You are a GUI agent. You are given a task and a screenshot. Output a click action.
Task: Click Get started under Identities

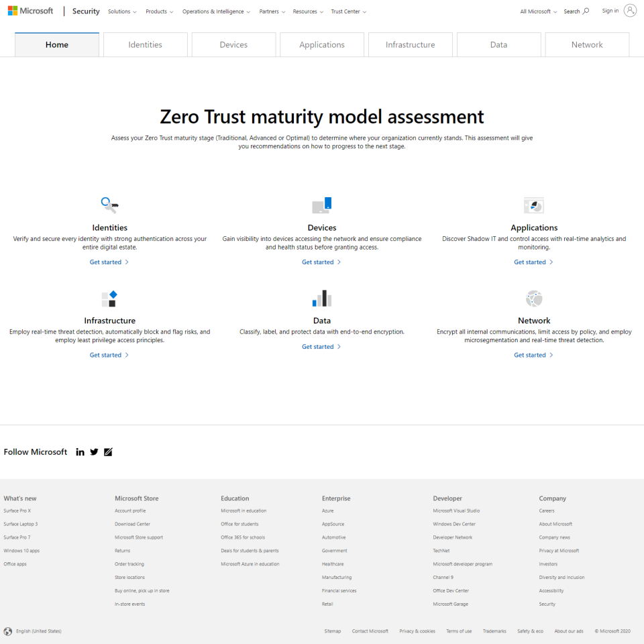(109, 262)
